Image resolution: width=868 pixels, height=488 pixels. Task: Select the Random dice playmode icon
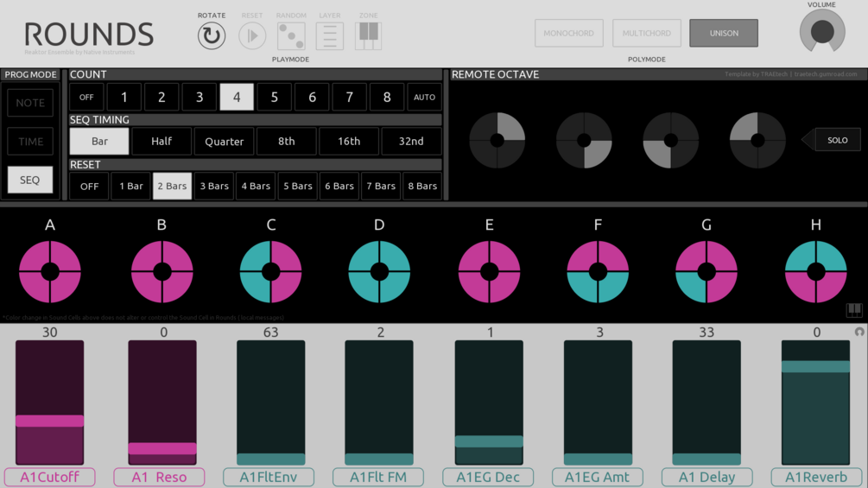[291, 36]
